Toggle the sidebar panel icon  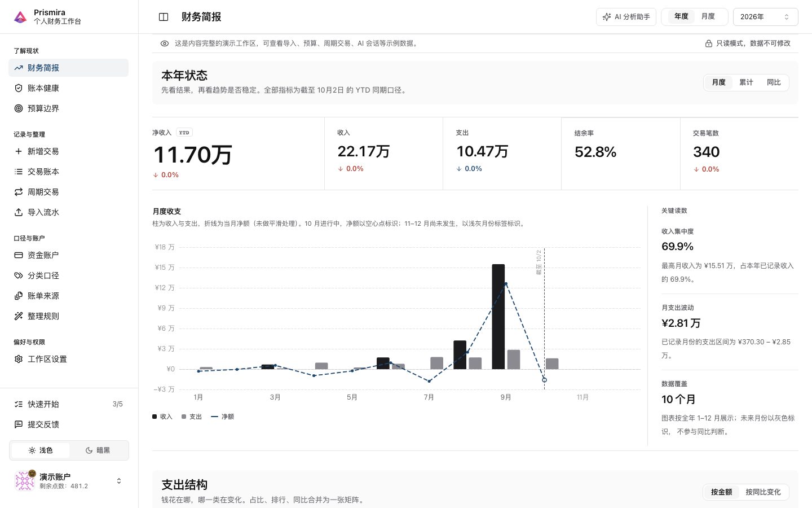point(164,17)
